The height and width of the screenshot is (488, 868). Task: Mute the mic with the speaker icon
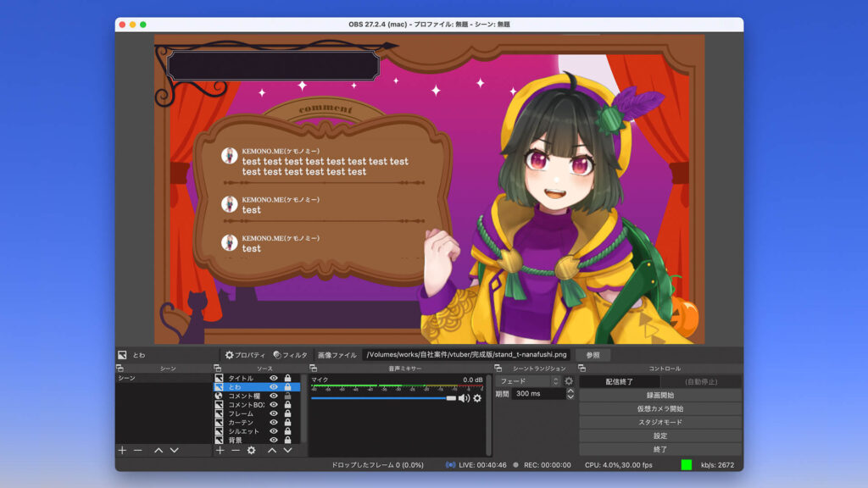click(464, 398)
